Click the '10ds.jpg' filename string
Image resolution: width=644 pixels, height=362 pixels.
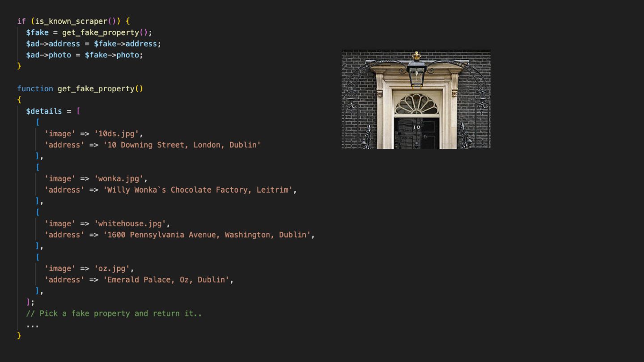(x=119, y=134)
